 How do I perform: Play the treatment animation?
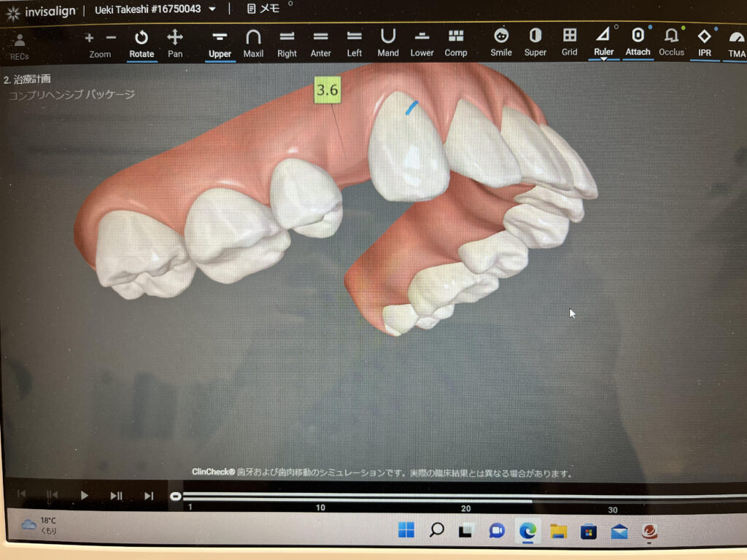point(84,496)
